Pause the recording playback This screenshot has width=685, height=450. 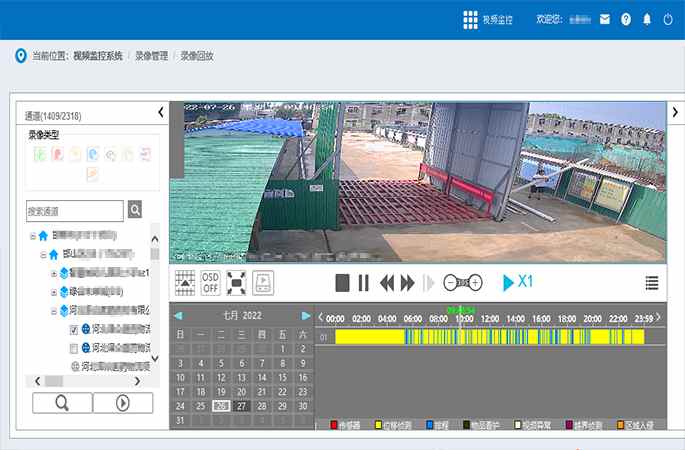(x=364, y=283)
